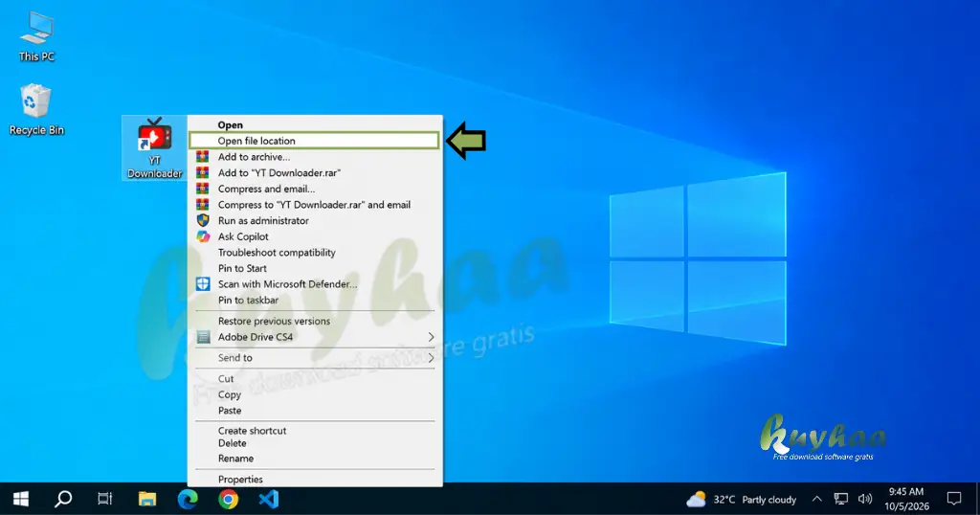Choose Delete from the context menu
The height and width of the screenshot is (515, 980).
314,443
